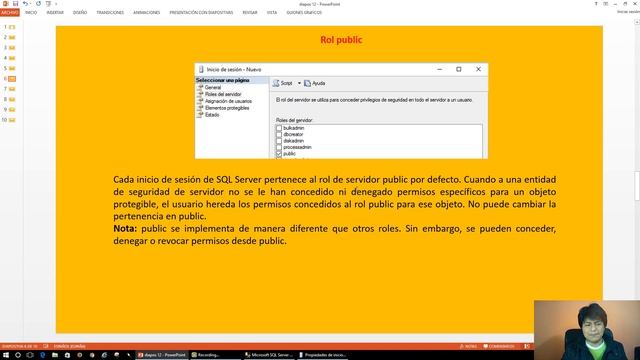Click the spell check icon in status bar
Screen dimensions: 640x360
[46, 347]
